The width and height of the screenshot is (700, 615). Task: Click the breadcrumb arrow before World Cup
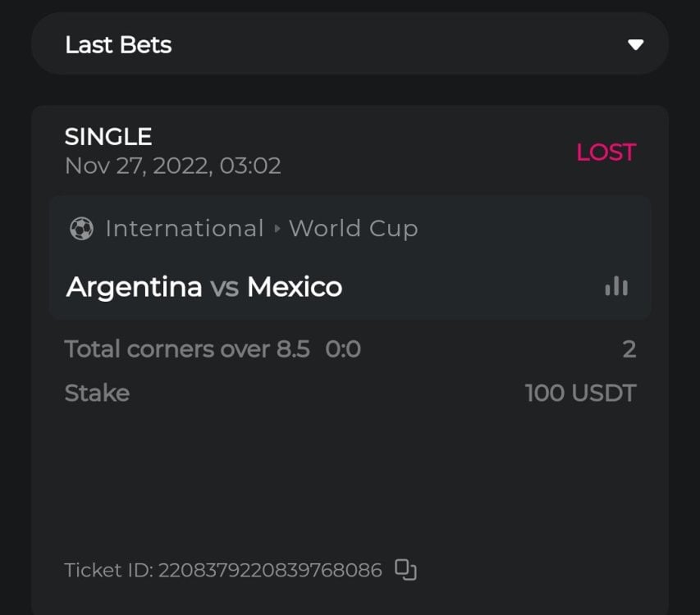pos(277,229)
